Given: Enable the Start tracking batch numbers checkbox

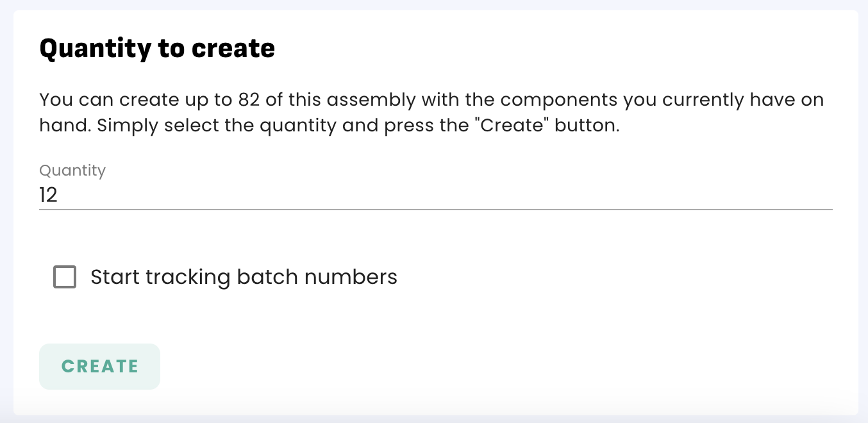Looking at the screenshot, I should (x=65, y=277).
